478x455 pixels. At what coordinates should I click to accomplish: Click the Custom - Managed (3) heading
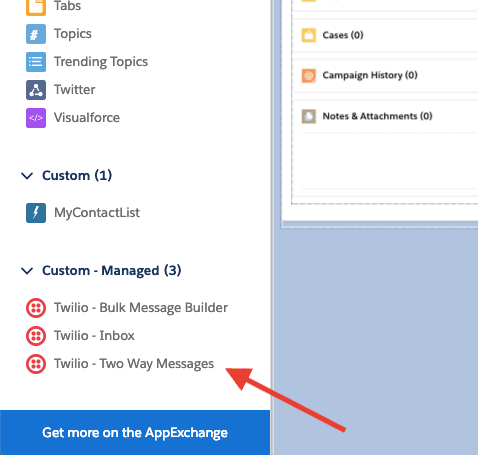point(112,271)
